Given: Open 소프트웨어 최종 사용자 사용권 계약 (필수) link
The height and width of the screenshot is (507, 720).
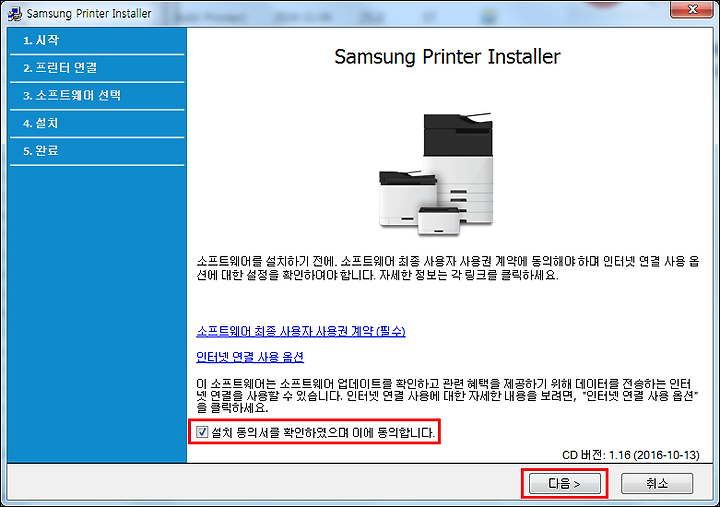Looking at the screenshot, I should (301, 331).
